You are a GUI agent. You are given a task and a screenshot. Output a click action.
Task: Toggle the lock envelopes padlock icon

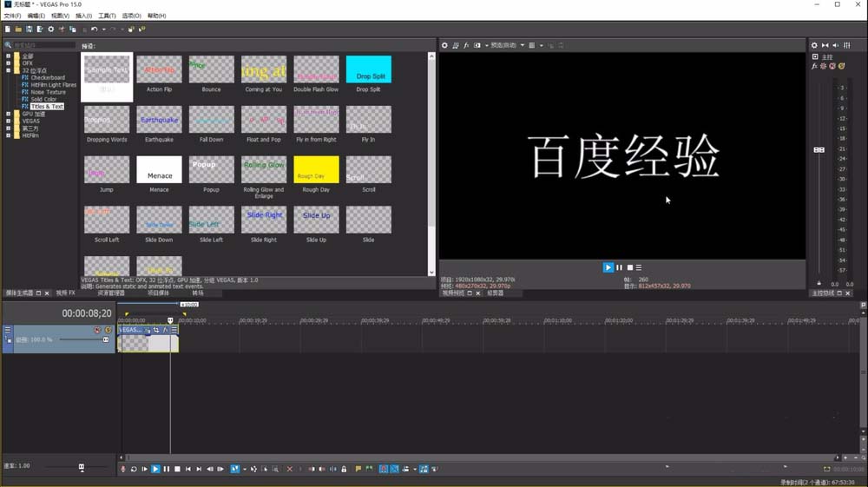coord(344,469)
